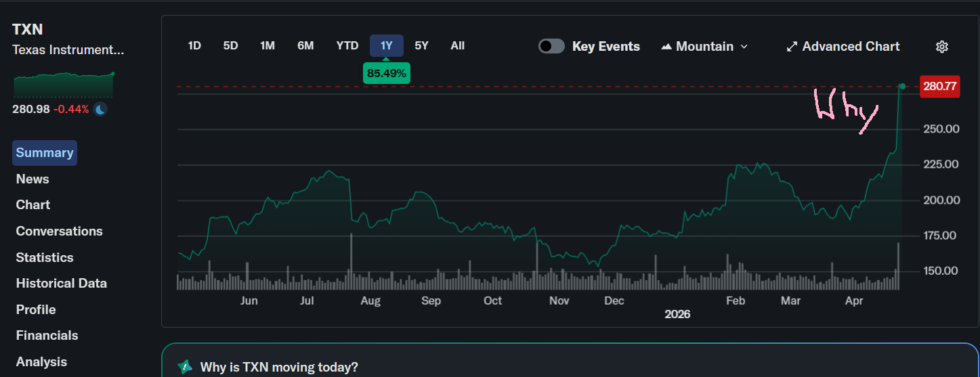Select the 5D time range
This screenshot has height=377, width=980.
(230, 46)
